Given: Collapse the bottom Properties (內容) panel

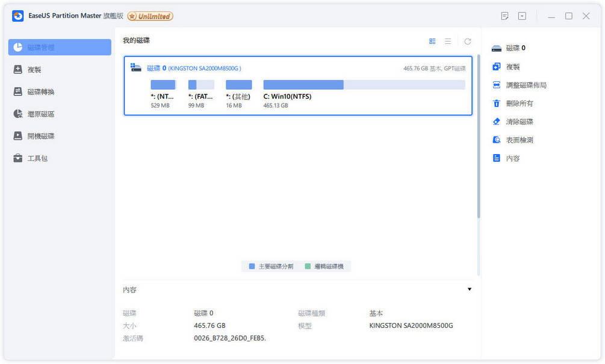Looking at the screenshot, I should [469, 289].
